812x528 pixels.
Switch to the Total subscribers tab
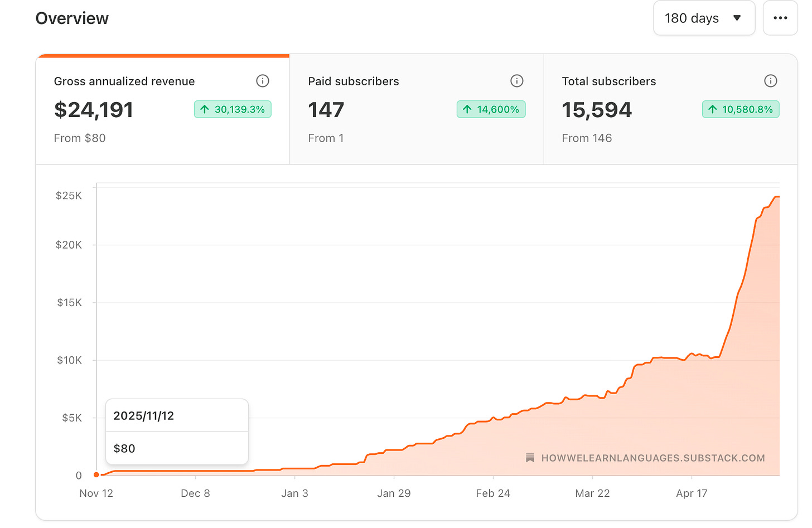(670, 110)
